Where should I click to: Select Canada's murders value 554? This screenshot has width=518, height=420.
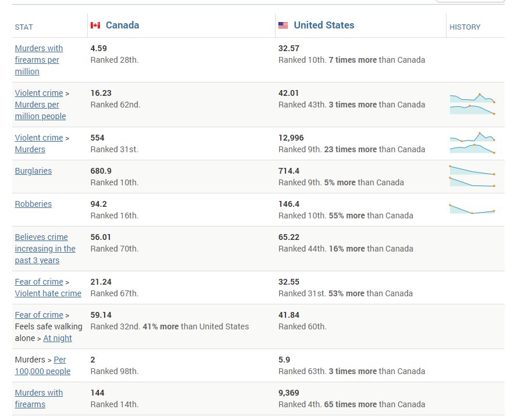[97, 138]
